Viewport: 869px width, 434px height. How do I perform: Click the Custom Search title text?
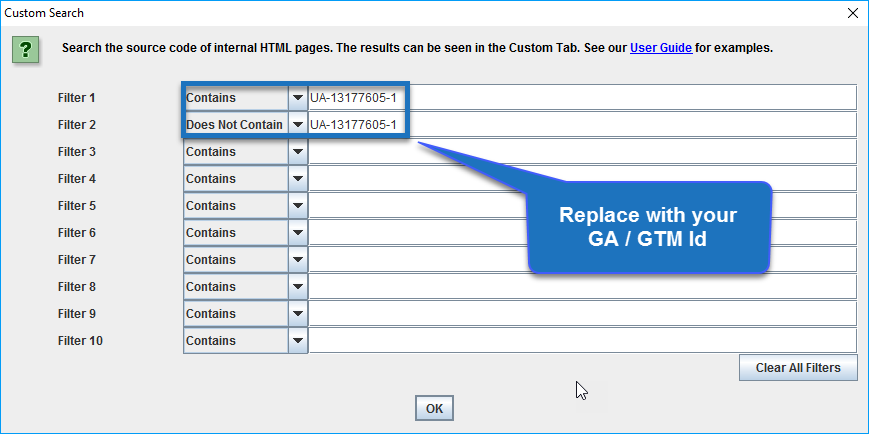coord(44,13)
